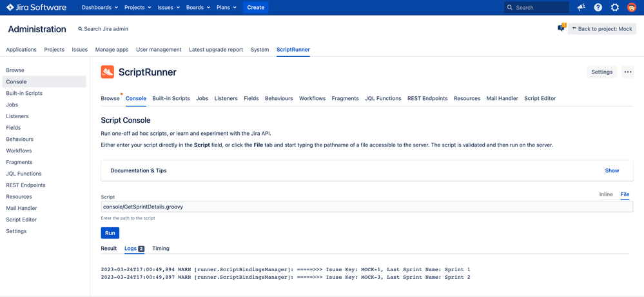
Task: Select Listeners in the left sidebar
Action: click(x=17, y=116)
